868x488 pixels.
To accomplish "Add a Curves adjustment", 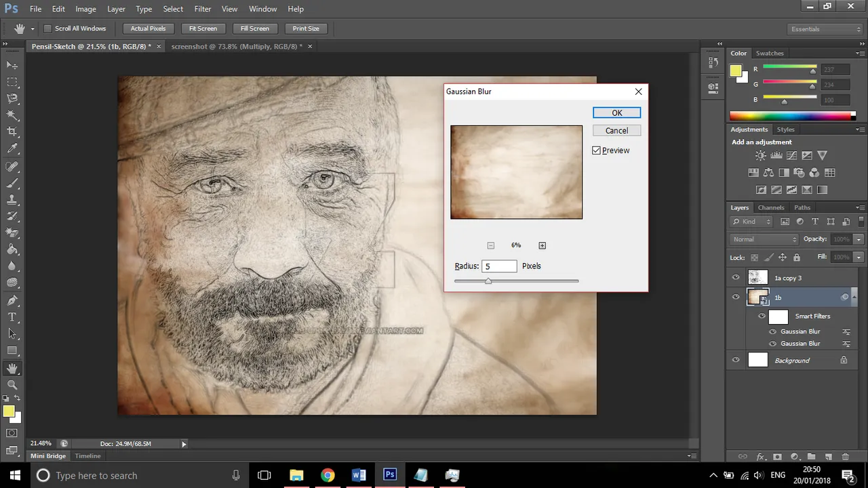I will tap(791, 155).
